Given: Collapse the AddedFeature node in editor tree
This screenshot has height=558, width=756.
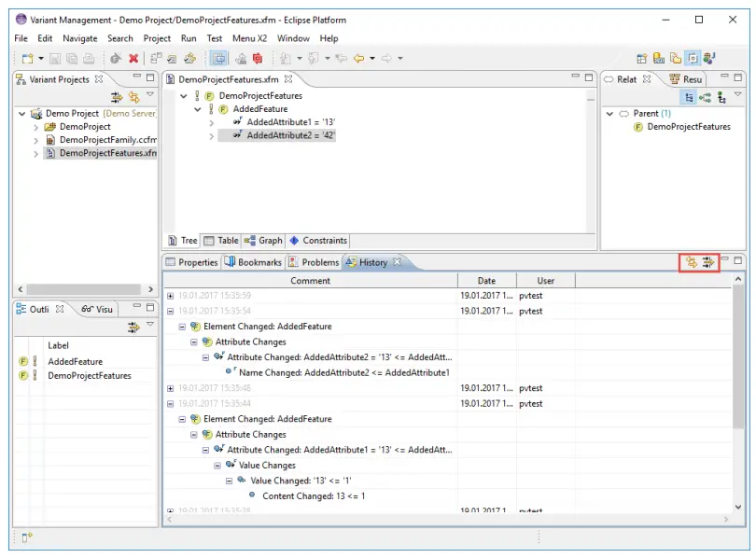Looking at the screenshot, I should (198, 109).
